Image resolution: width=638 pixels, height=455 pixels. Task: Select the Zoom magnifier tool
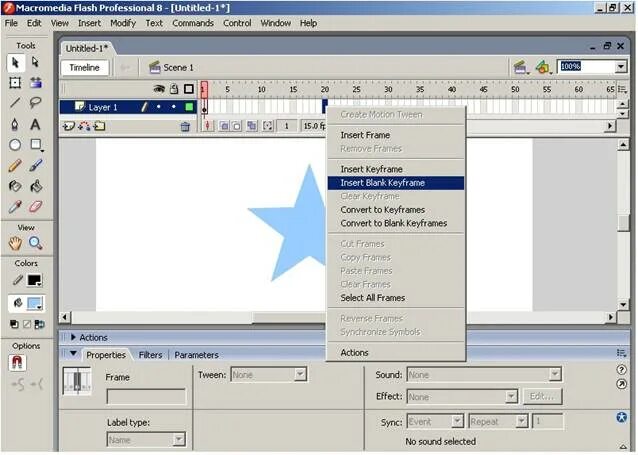pos(35,243)
